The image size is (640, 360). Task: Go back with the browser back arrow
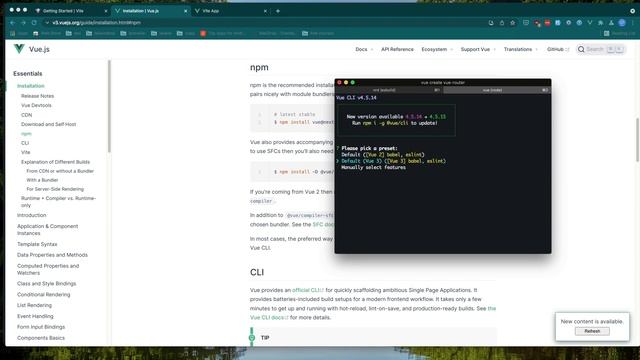13,23
